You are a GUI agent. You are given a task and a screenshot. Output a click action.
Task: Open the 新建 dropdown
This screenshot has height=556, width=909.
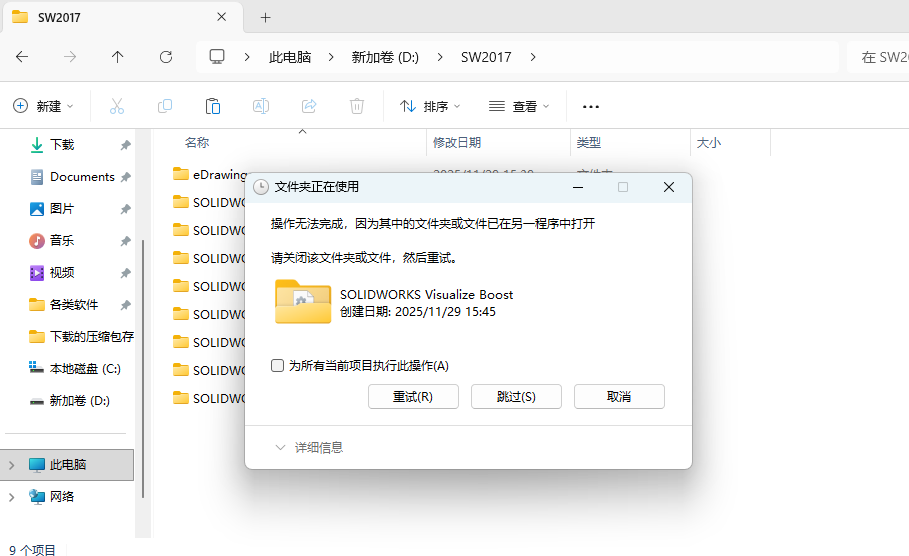[x=43, y=106]
